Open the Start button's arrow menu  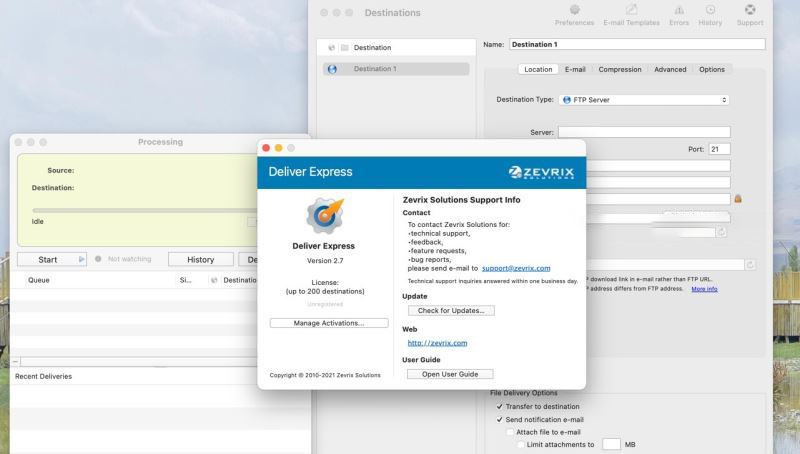click(x=81, y=259)
